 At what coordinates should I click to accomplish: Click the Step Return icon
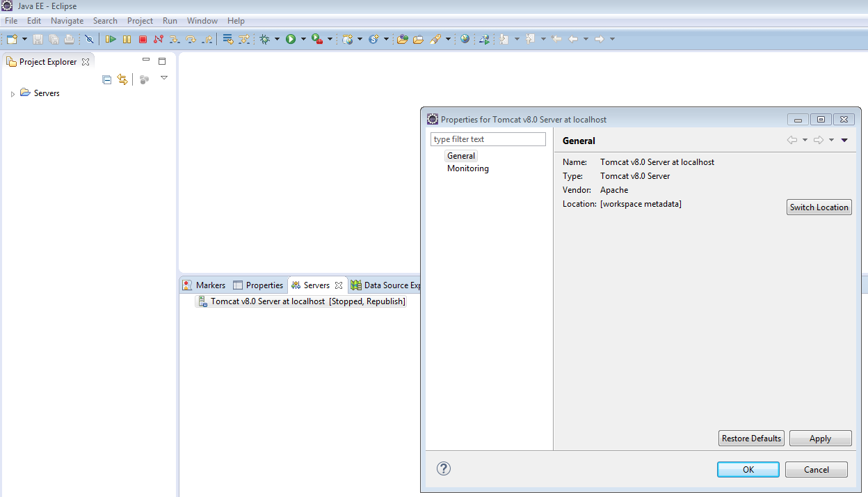(207, 39)
